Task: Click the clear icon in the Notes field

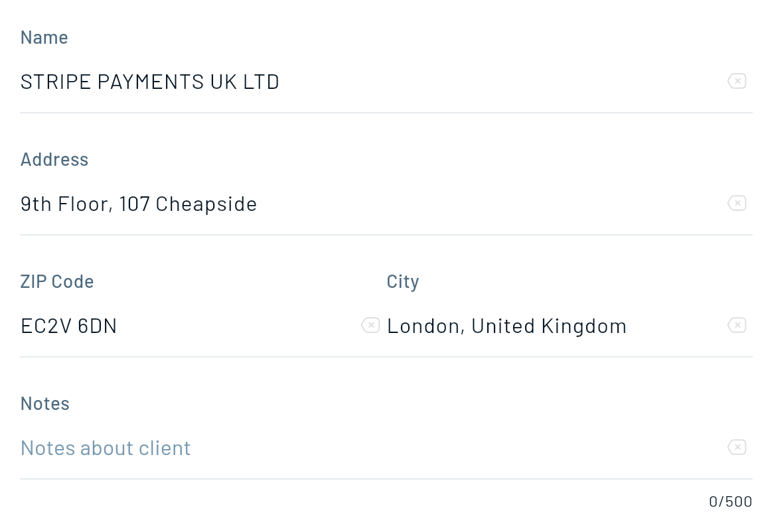Action: (737, 447)
